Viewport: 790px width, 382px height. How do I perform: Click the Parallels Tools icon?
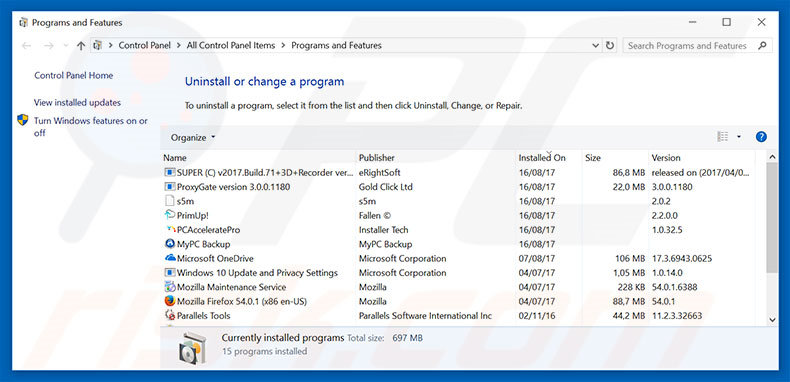click(x=170, y=315)
